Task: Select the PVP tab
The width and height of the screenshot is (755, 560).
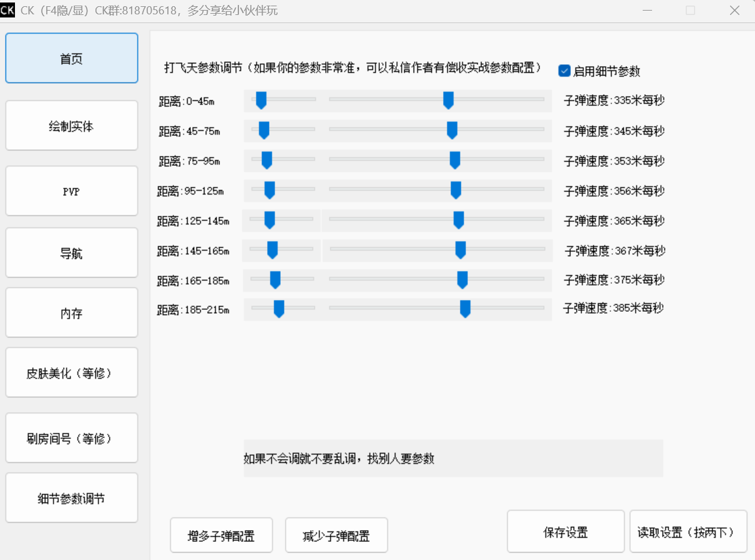Action: pyautogui.click(x=72, y=191)
